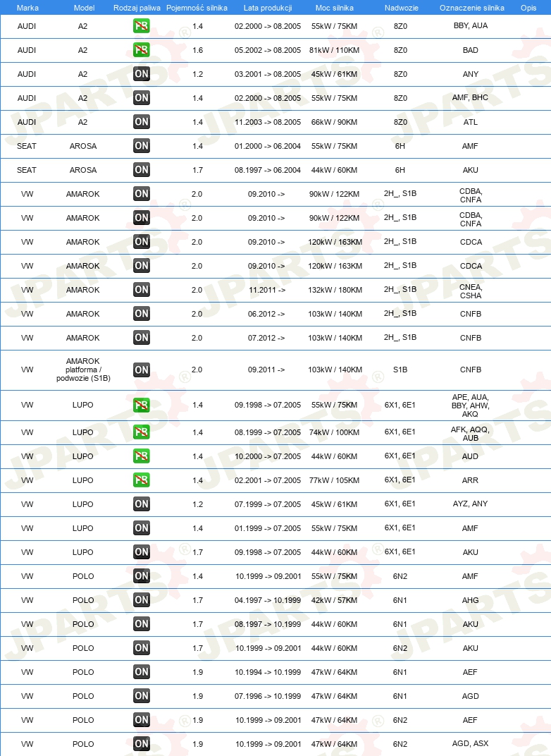This screenshot has height=756, width=551.
Task: Click the 66kW / 90KM power cell
Action: [334, 122]
